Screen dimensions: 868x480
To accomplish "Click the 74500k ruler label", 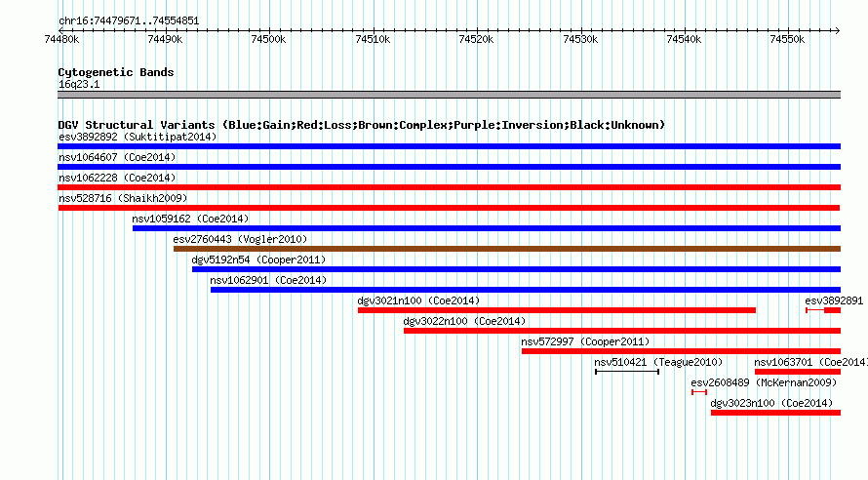I will click(268, 39).
